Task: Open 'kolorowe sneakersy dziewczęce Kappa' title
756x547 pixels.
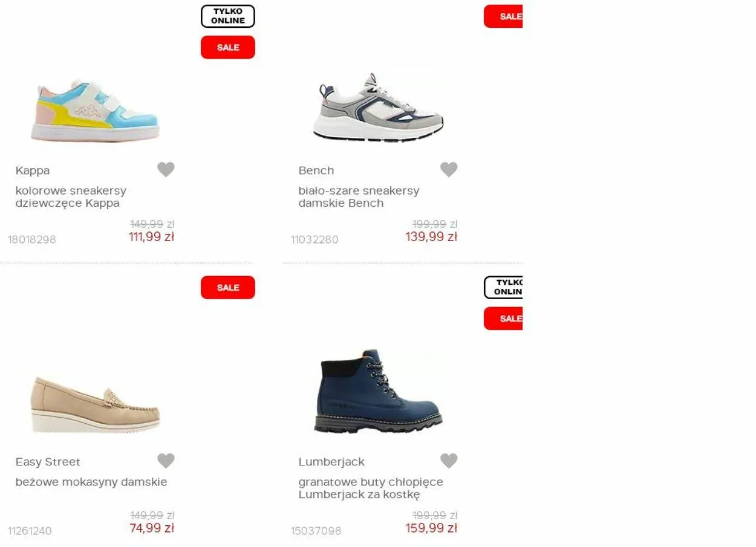Action: 71,197
